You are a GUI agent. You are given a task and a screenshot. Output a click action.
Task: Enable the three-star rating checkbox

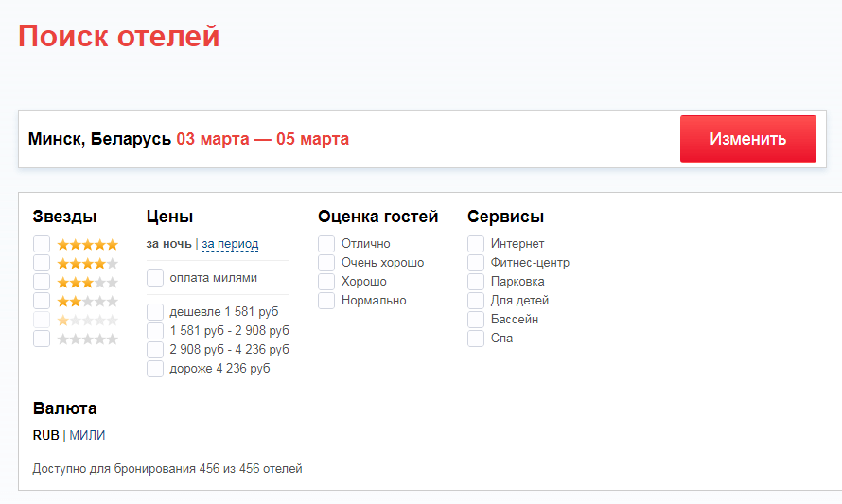(x=42, y=282)
